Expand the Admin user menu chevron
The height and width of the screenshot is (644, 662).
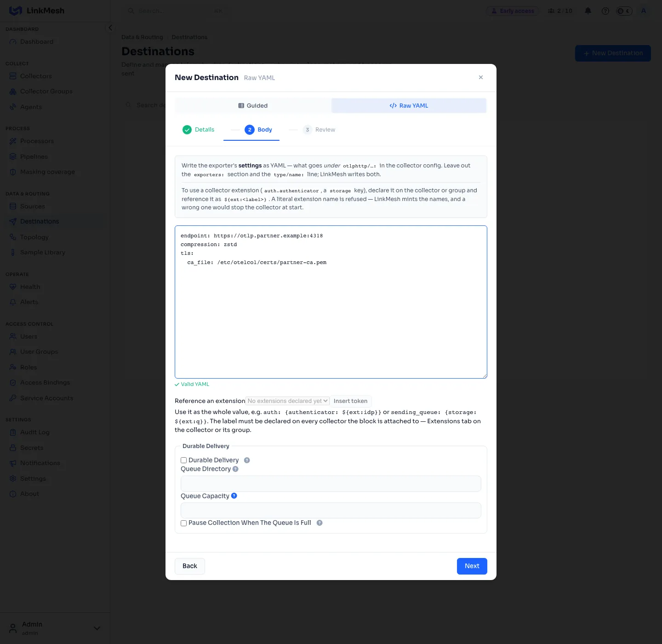coord(97,628)
